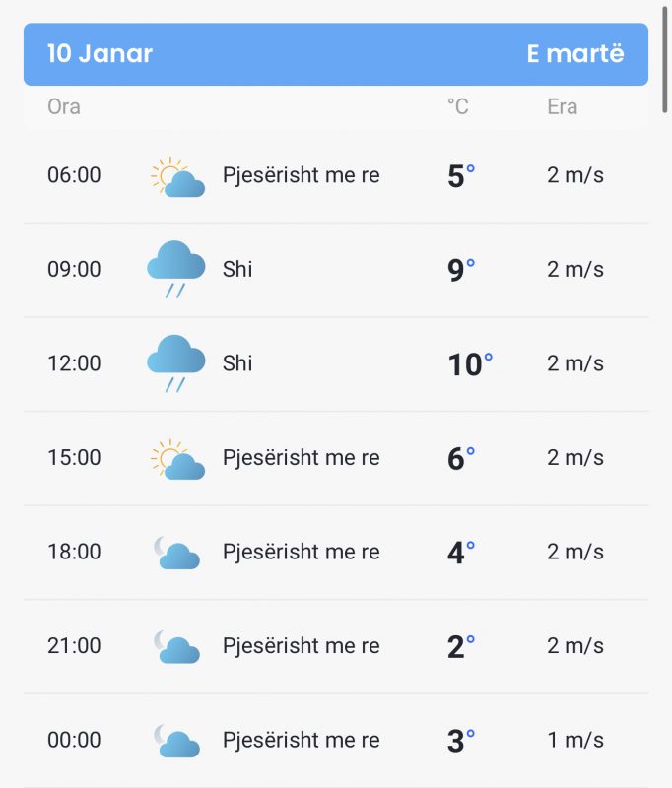Click the rain cloud icon at 09:00
Screen dimensions: 672x788
176,269
